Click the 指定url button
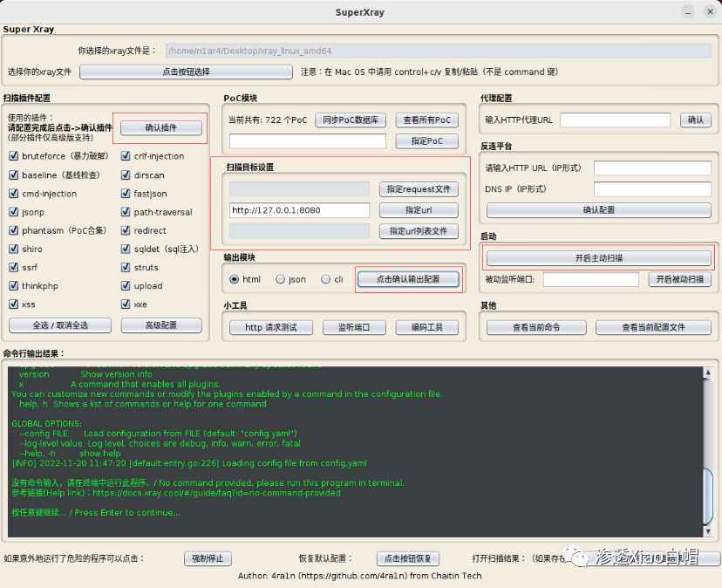The width and height of the screenshot is (722, 588). click(419, 210)
